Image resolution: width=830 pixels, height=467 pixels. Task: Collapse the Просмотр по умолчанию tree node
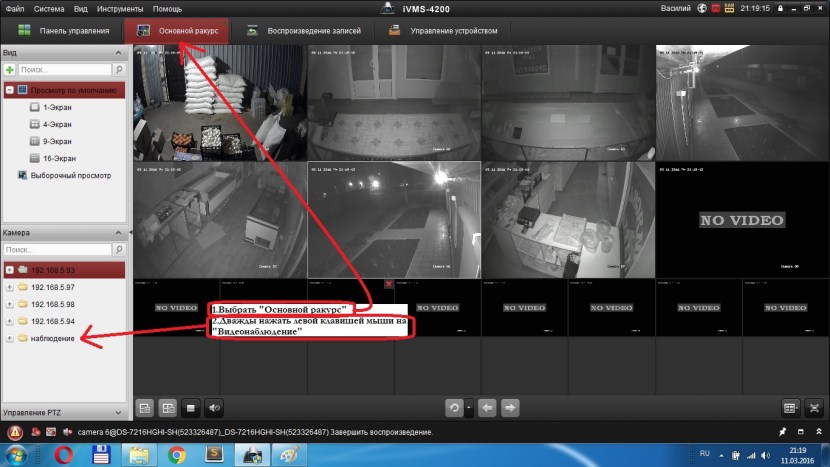tap(10, 90)
